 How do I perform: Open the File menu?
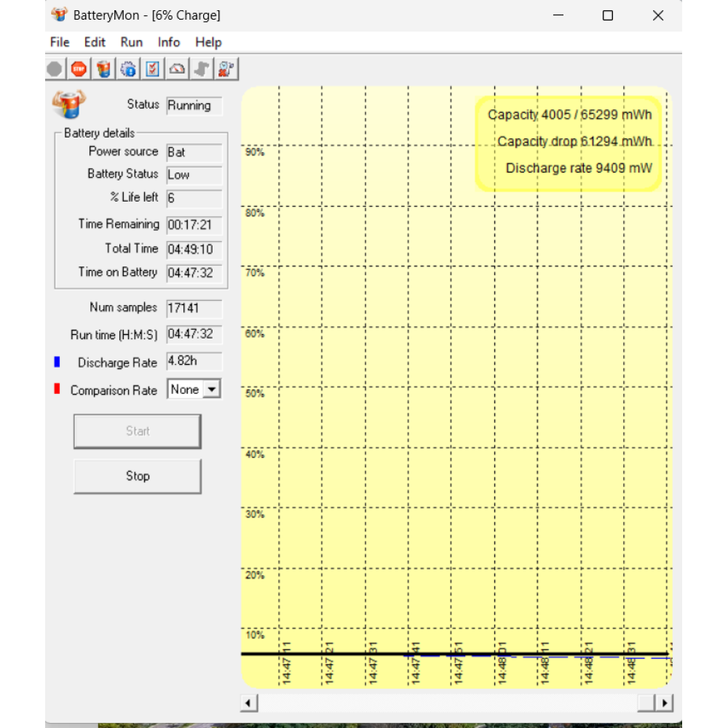[x=60, y=42]
